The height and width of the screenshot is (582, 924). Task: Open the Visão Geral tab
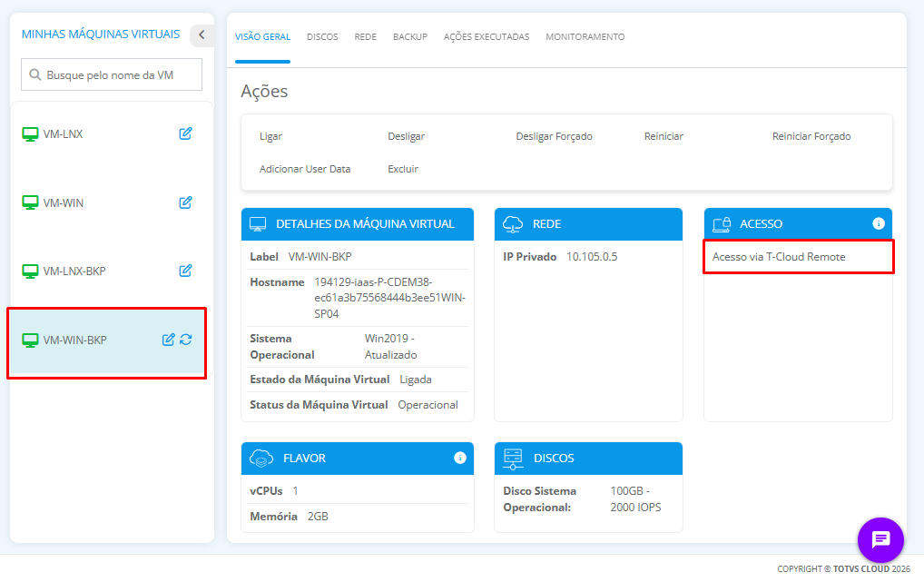pos(263,36)
